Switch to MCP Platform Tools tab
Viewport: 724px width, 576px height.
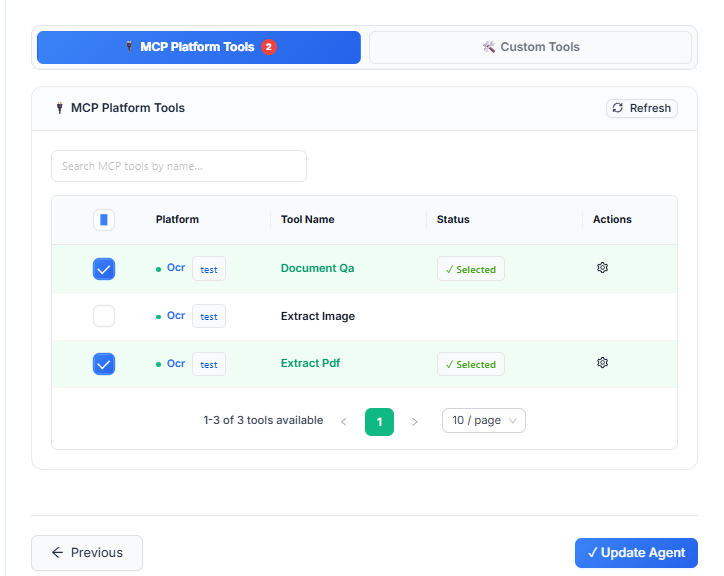tap(199, 47)
